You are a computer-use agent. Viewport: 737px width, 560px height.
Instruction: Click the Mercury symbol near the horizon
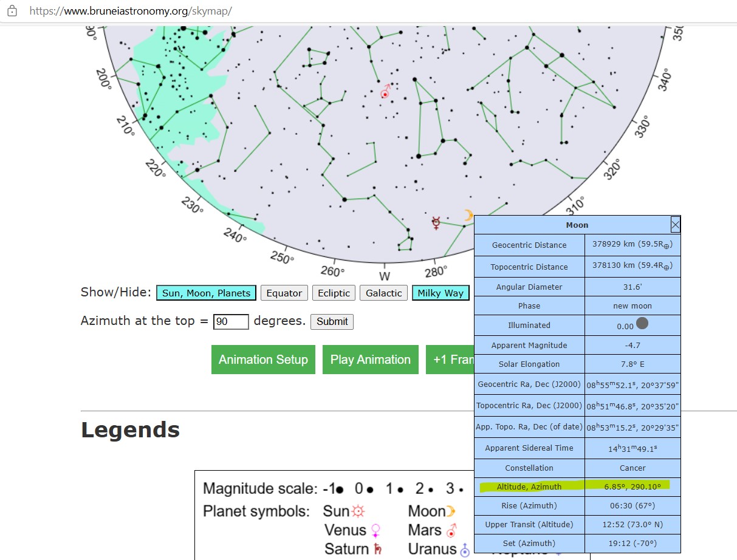tap(436, 222)
